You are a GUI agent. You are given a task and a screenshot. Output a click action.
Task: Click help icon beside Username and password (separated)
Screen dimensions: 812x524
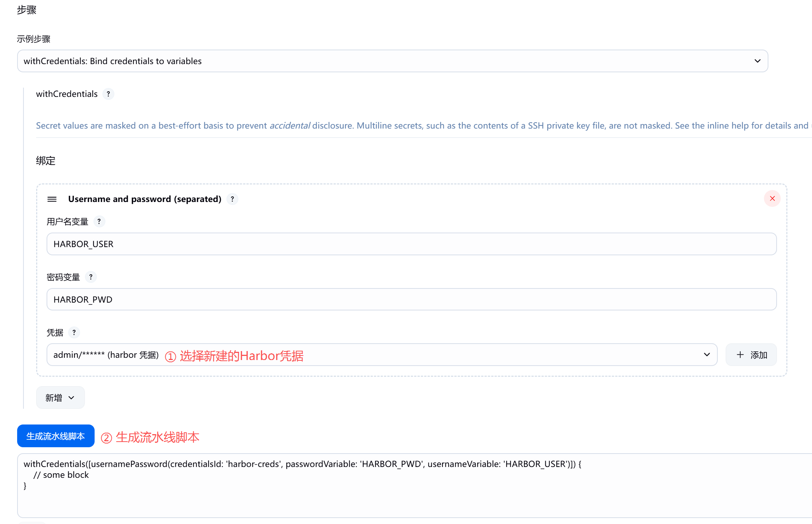point(232,199)
